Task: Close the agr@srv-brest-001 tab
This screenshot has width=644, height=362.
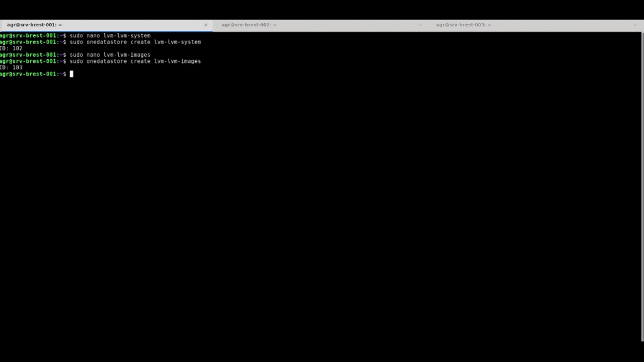Action: [206, 25]
